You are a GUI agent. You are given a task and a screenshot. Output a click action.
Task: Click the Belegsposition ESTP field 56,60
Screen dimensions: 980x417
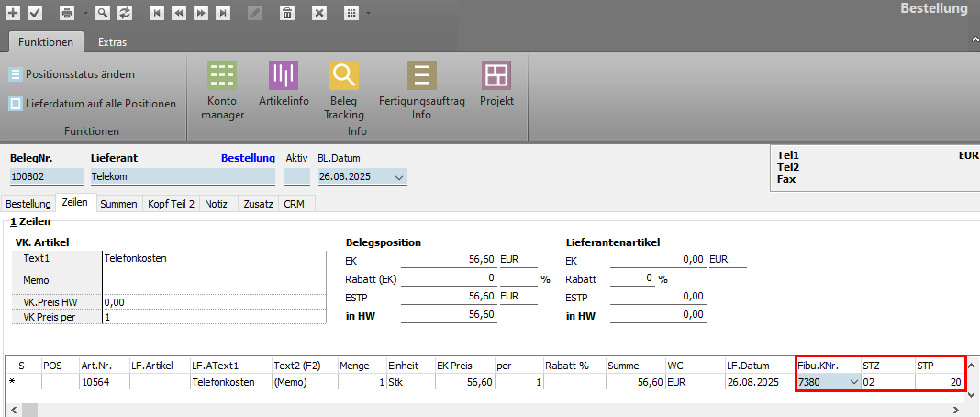tap(449, 296)
